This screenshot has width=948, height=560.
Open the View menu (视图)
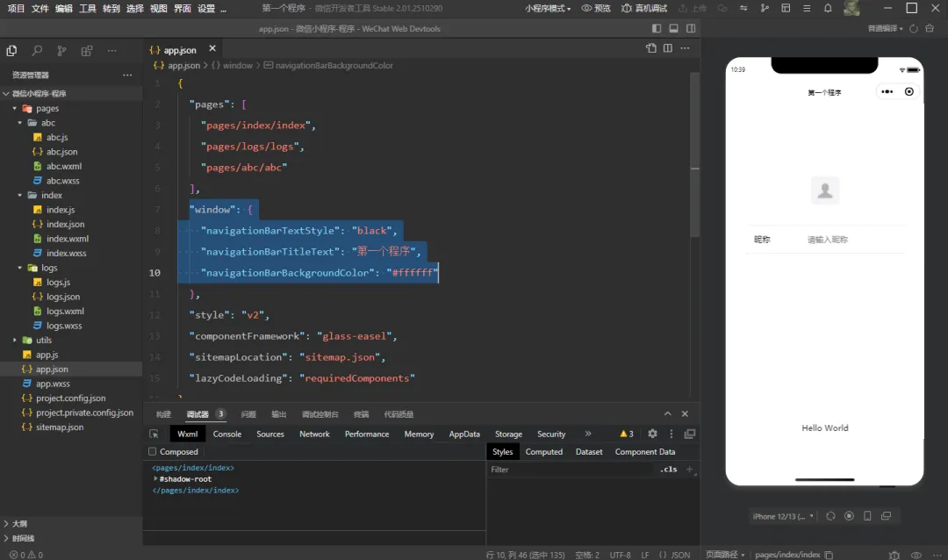158,9
